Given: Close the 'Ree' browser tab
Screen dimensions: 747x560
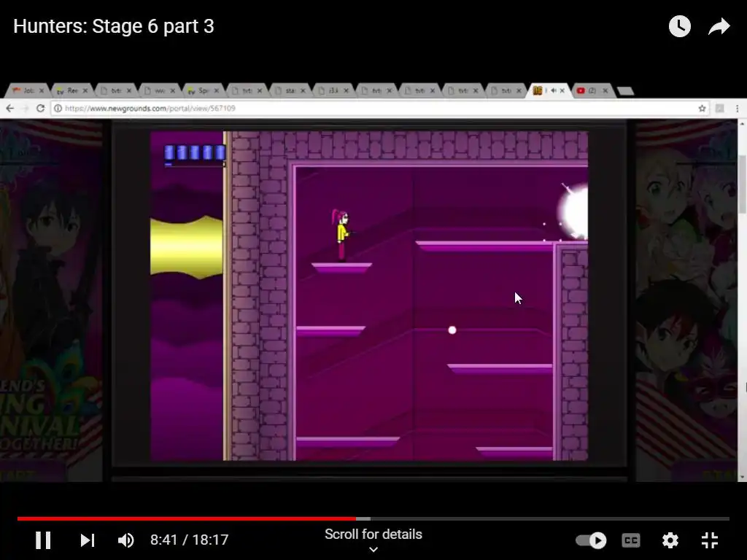Looking at the screenshot, I should 85,90.
